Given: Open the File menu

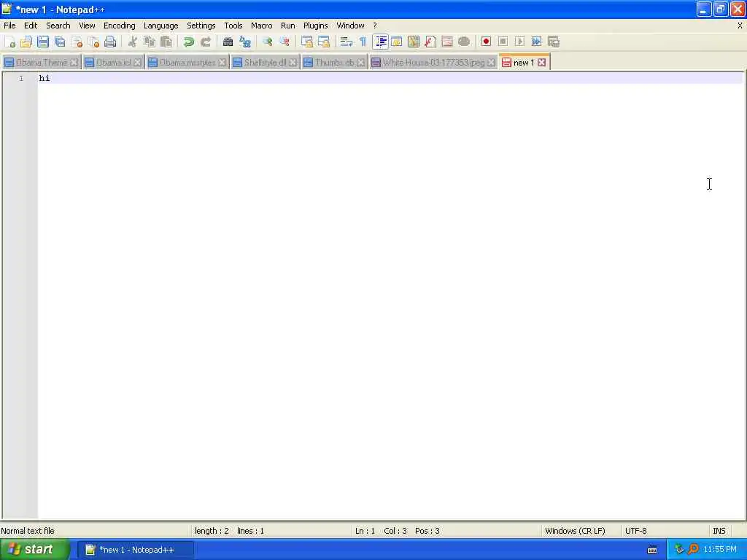Looking at the screenshot, I should coord(9,26).
